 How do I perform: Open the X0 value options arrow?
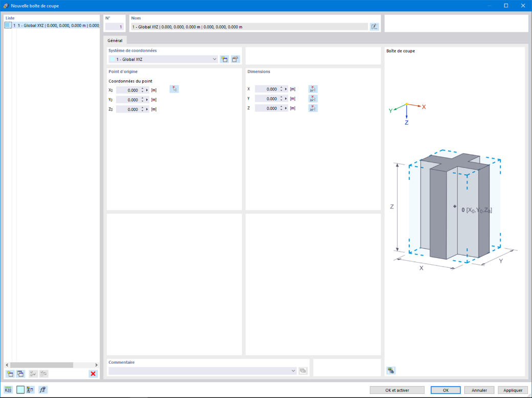pyautogui.click(x=147, y=90)
